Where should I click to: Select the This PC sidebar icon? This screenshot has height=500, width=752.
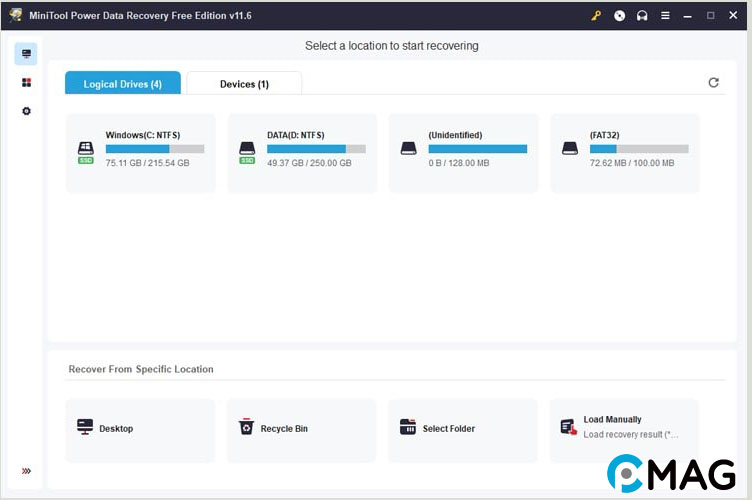[x=26, y=54]
